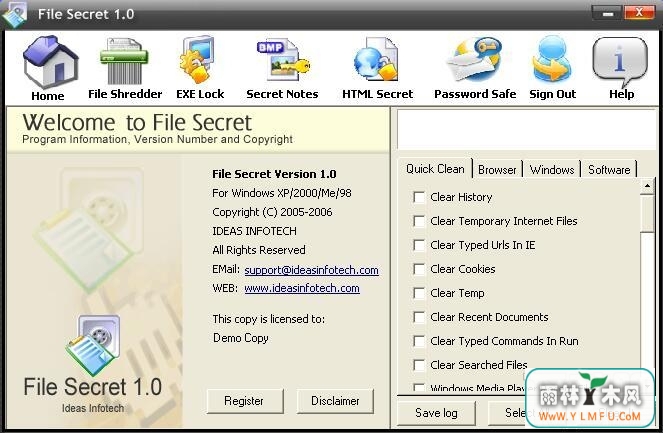663x433 pixels.
Task: Open the Password Safe tool
Action: click(474, 60)
